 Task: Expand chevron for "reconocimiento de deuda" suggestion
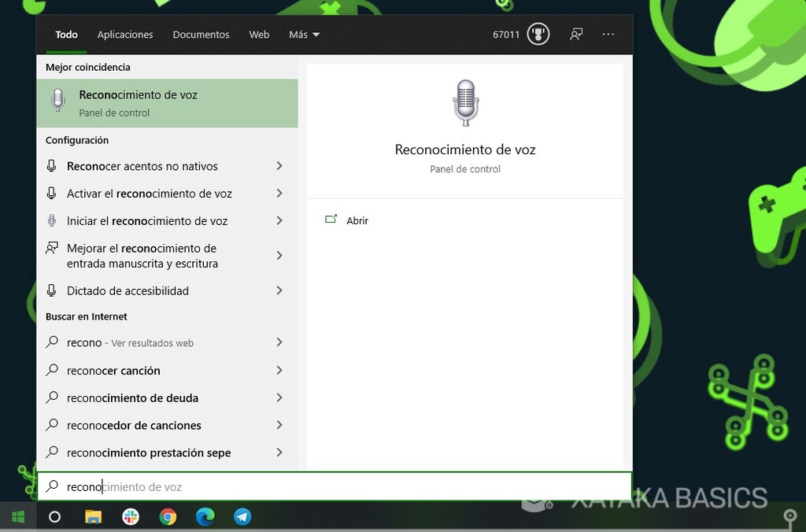pos(279,397)
